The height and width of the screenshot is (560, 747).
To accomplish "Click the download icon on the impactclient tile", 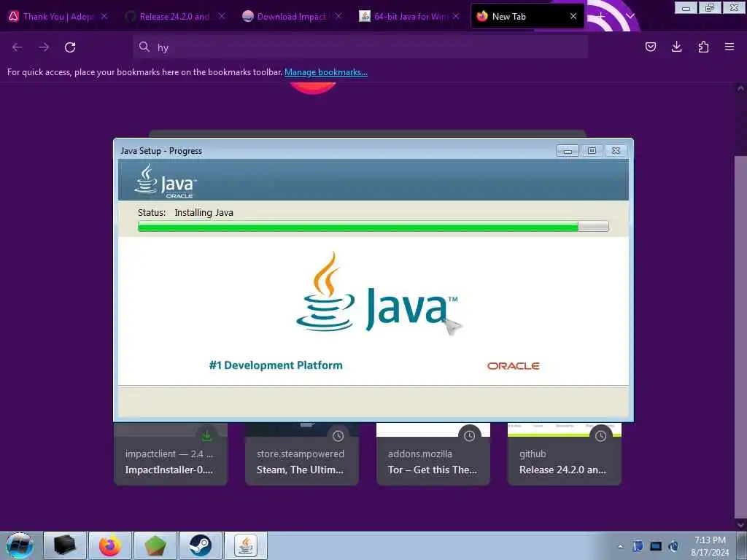I will click(206, 436).
